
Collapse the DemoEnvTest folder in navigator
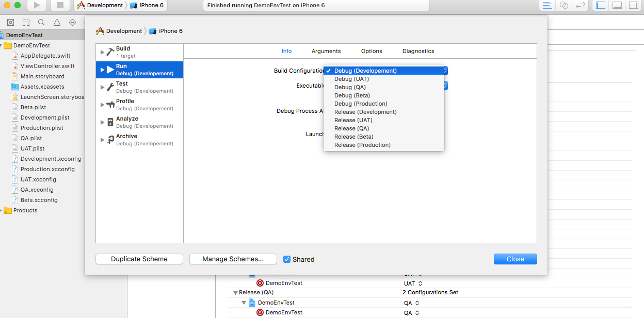[x=2, y=45]
